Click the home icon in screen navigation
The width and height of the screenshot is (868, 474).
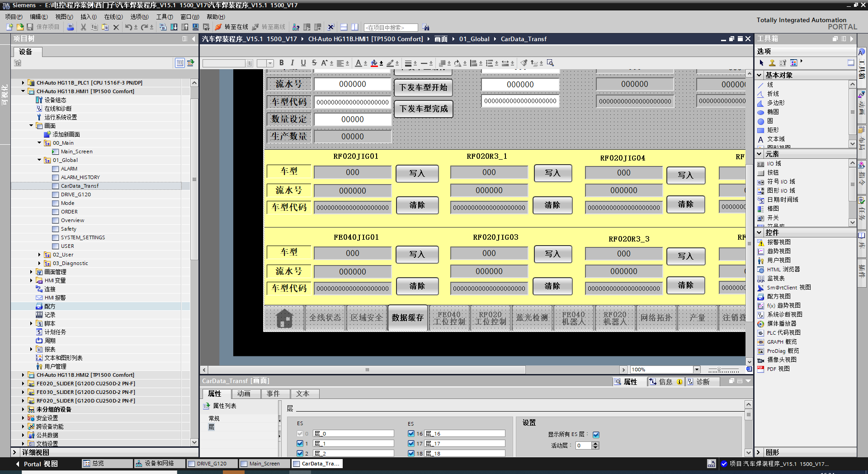click(x=284, y=318)
